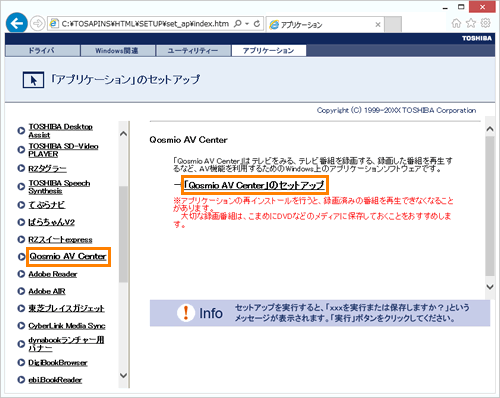Screen dimensions: 500x398
Task: Click bullet icon beside RZスイートexpress
Action: [21, 239]
